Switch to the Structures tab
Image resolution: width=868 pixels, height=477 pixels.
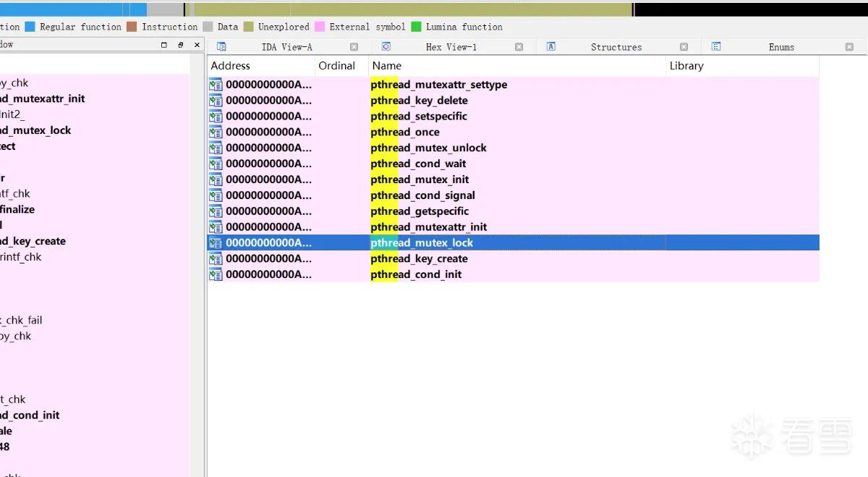(x=616, y=47)
